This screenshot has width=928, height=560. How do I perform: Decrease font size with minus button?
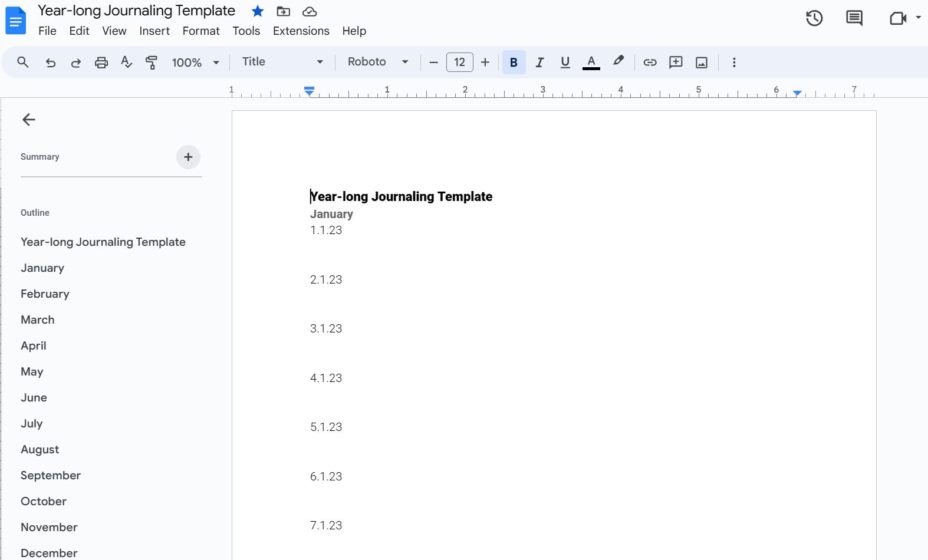(x=434, y=62)
